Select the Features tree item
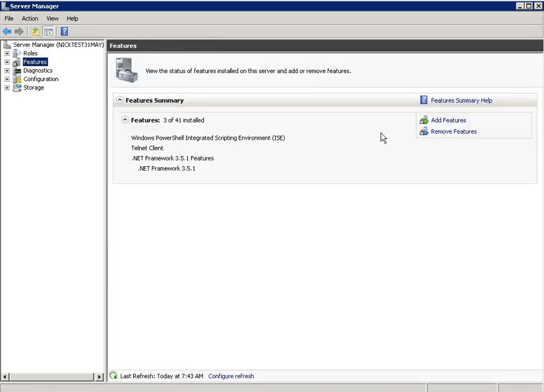The height and width of the screenshot is (392, 544). [x=35, y=62]
